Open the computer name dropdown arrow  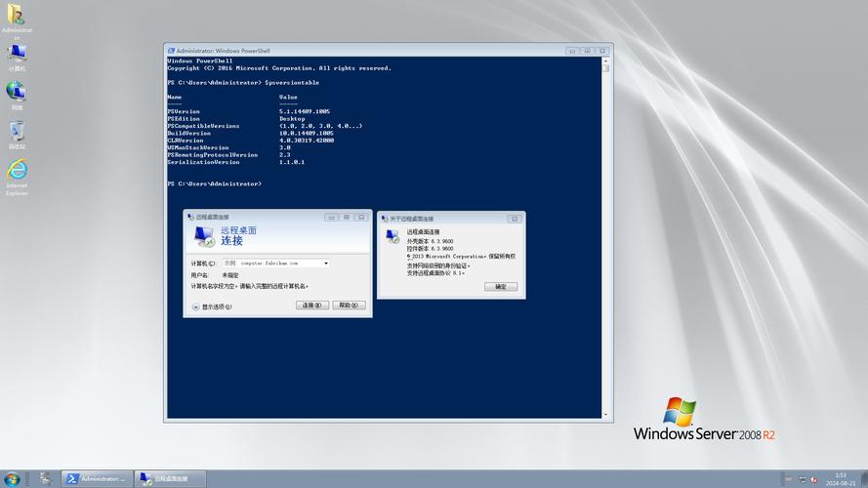(326, 264)
